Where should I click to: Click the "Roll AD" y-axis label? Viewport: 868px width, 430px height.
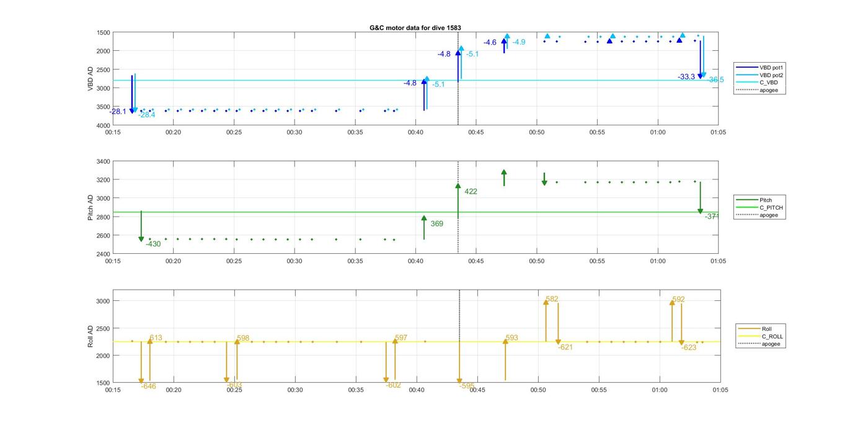point(91,335)
